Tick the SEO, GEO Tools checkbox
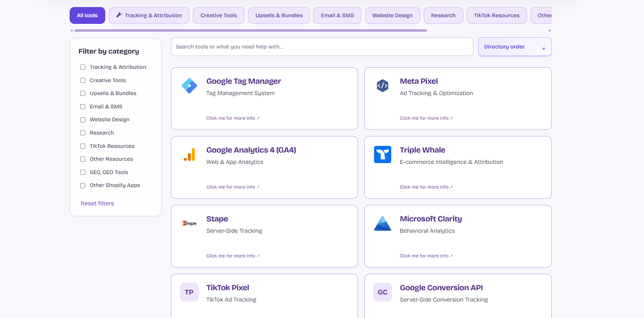The width and height of the screenshot is (644, 318). (83, 172)
